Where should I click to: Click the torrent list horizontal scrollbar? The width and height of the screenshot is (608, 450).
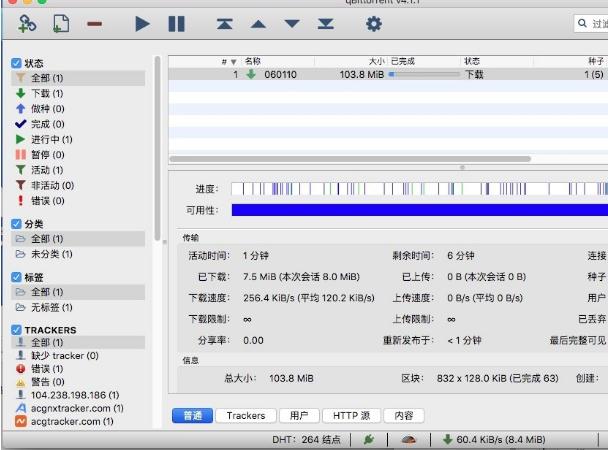coord(350,159)
